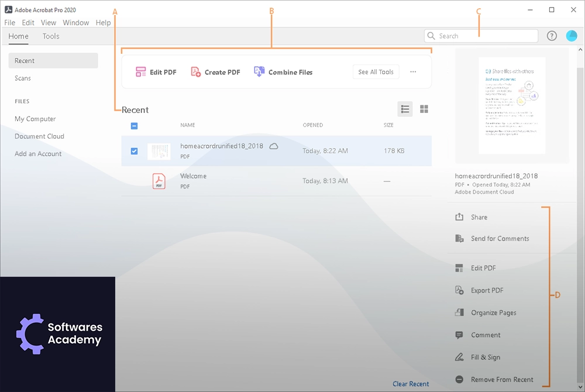Click the homeacrordrunified18_2018 file name in list

[x=222, y=146]
